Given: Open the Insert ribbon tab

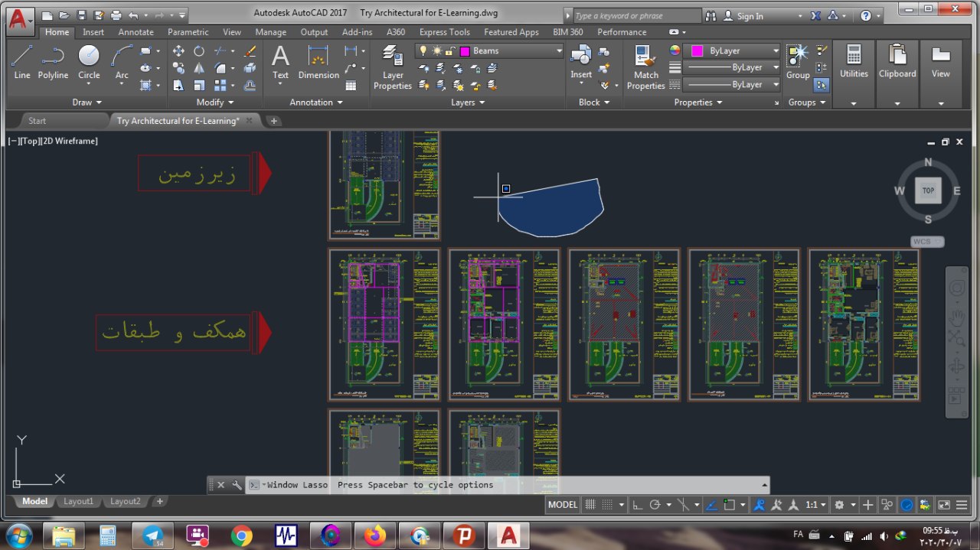Looking at the screenshot, I should 93,32.
